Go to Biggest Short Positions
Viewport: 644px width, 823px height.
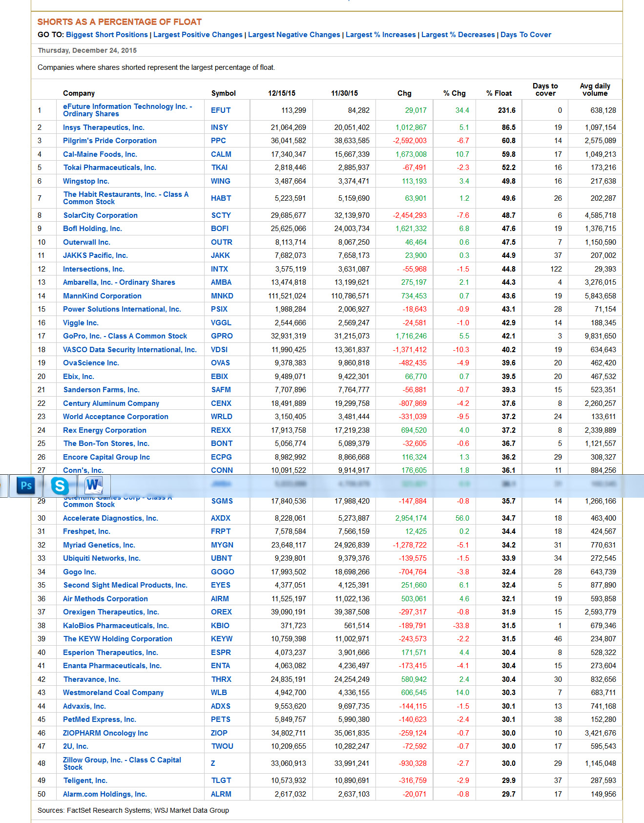coord(107,35)
